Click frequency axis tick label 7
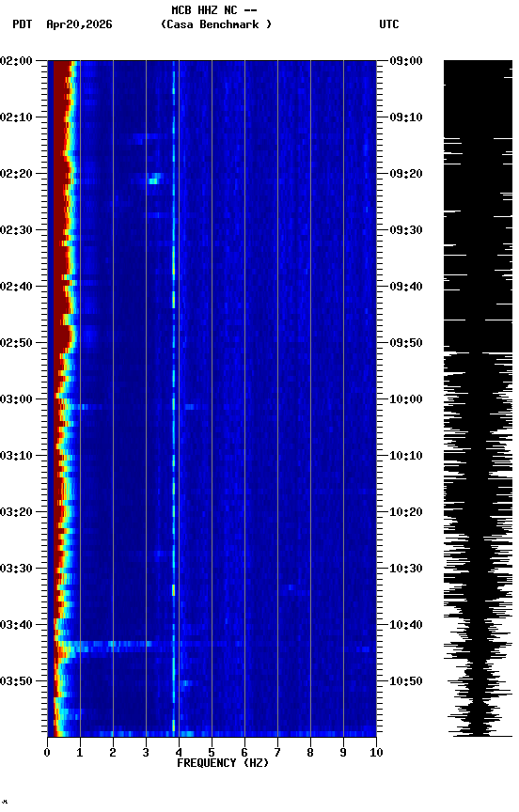 point(277,753)
